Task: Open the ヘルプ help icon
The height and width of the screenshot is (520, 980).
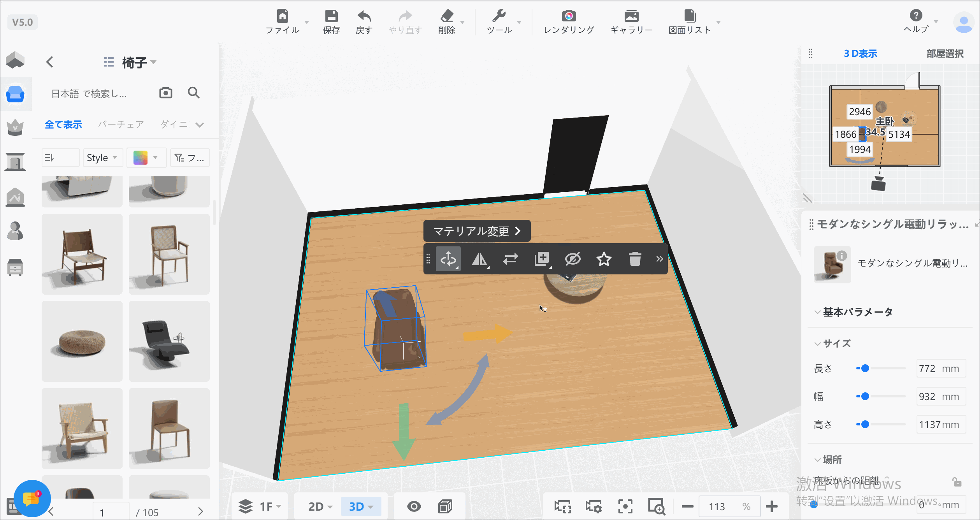Action: tap(916, 15)
